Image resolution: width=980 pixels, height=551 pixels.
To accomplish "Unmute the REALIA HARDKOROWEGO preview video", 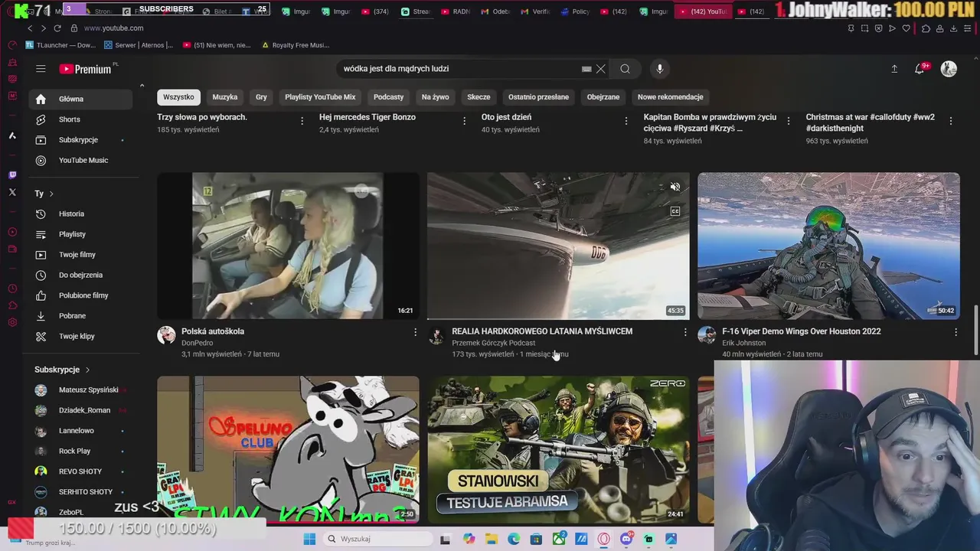I will 675,187.
